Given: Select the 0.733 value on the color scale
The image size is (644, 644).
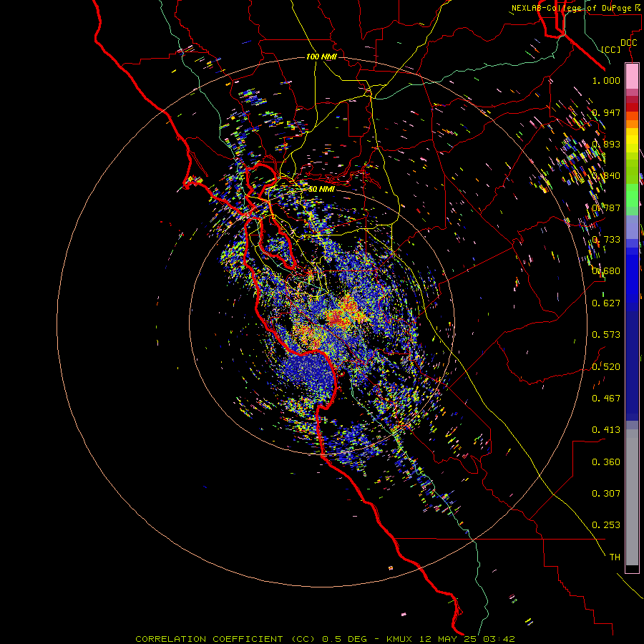Looking at the screenshot, I should (x=606, y=239).
